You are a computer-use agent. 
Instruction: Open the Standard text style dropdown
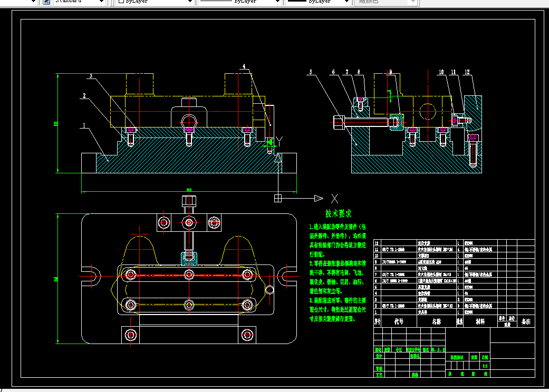point(102,2)
